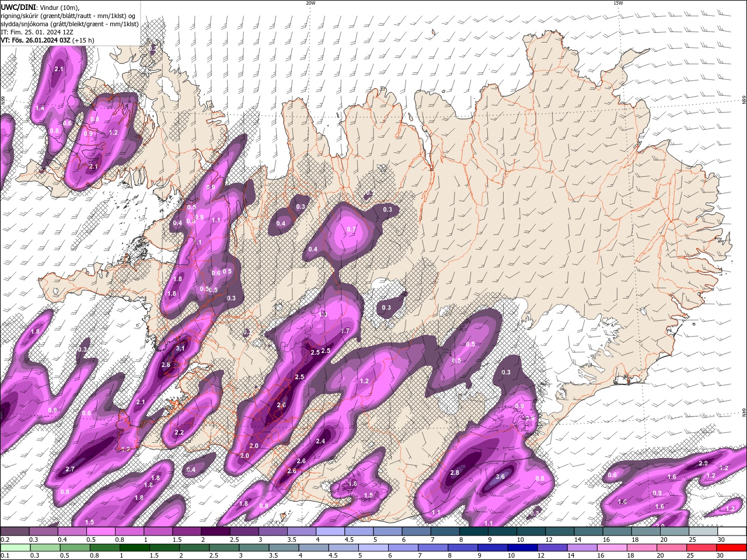The image size is (747, 560).
Task: Select the 0.5–0.8 bright pink upper legend swatch
Action: [x=100, y=531]
